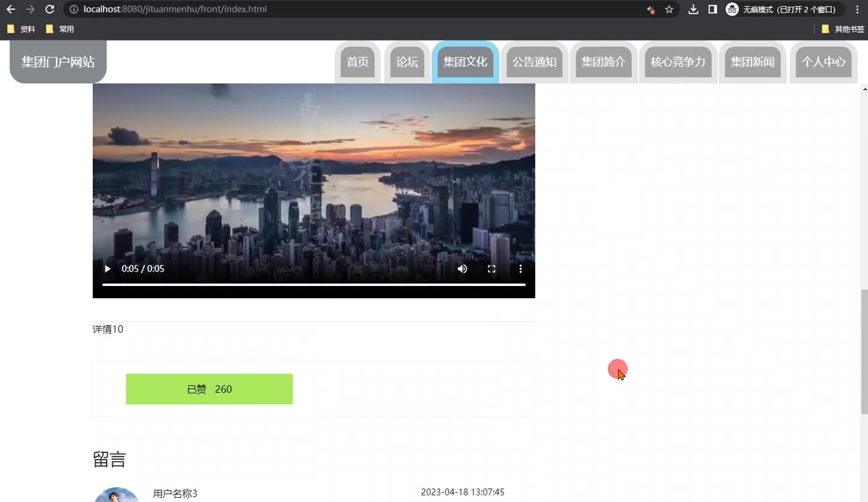The height and width of the screenshot is (502, 868).
Task: Play the video with the play button
Action: point(108,269)
